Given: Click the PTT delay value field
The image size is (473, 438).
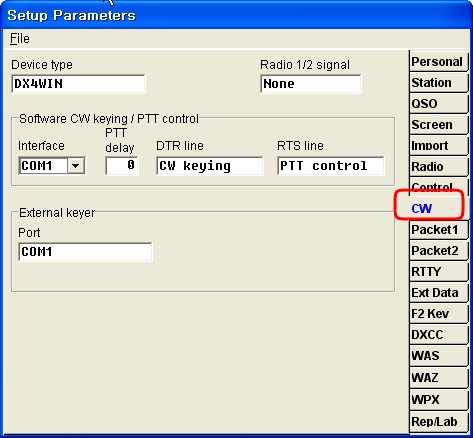Looking at the screenshot, I should tap(122, 165).
